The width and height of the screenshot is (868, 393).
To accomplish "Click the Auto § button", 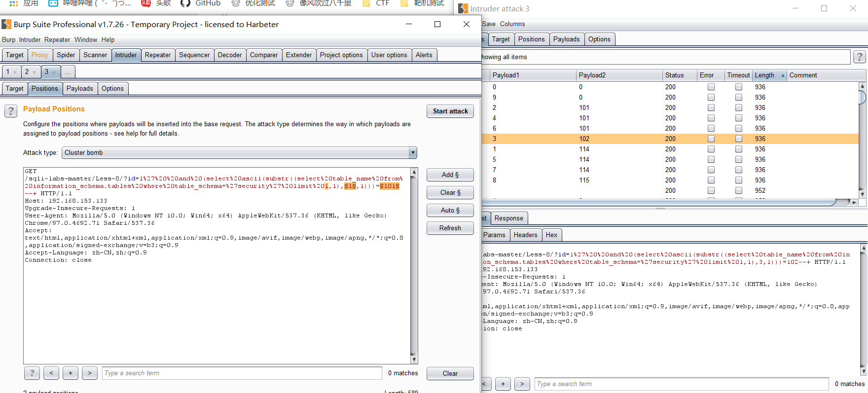I will pyautogui.click(x=450, y=211).
